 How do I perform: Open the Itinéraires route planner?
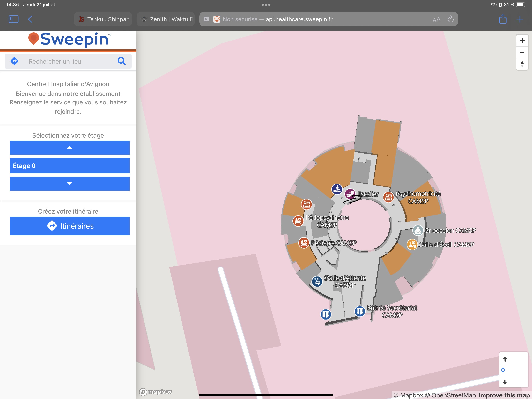point(70,226)
